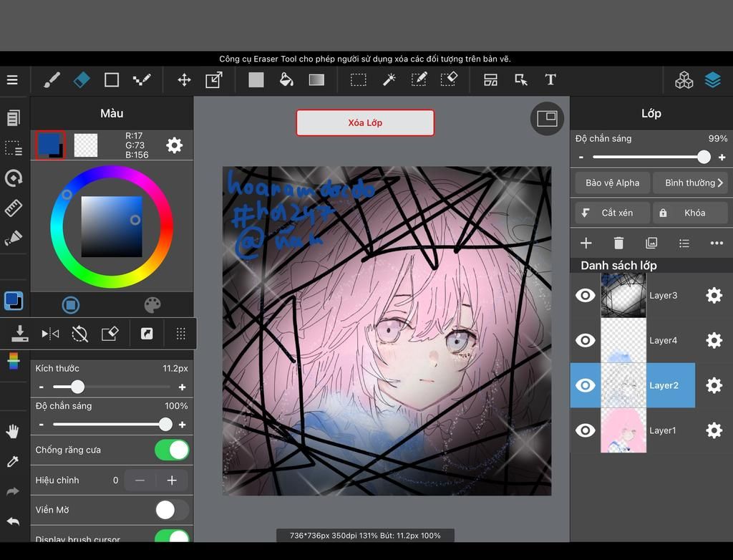Click the Xóa Lớp button
This screenshot has width=733, height=560.
(x=365, y=122)
